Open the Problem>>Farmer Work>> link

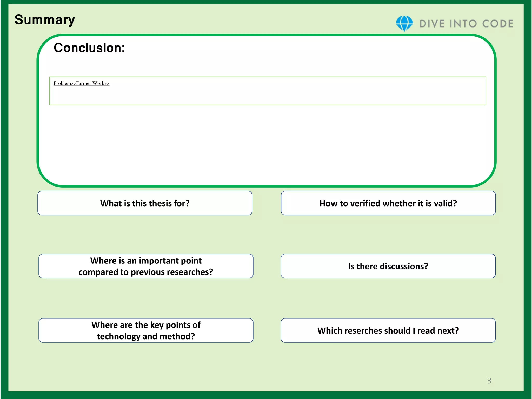[81, 83]
